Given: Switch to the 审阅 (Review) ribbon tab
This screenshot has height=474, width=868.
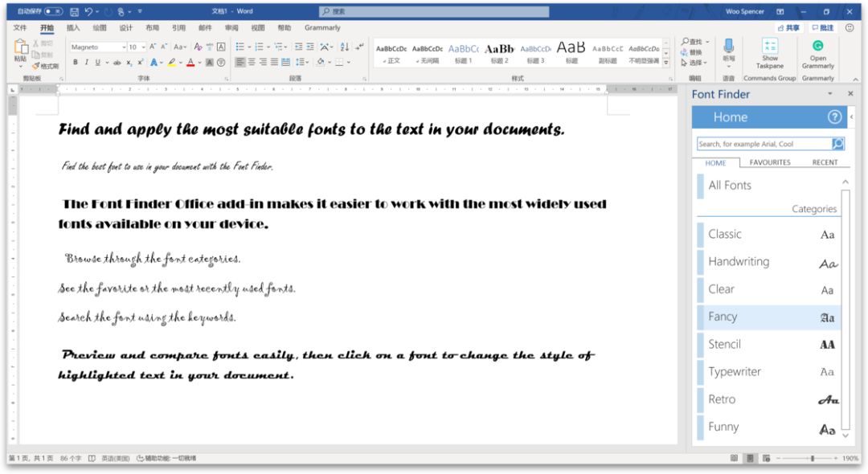Looking at the screenshot, I should click(x=231, y=27).
